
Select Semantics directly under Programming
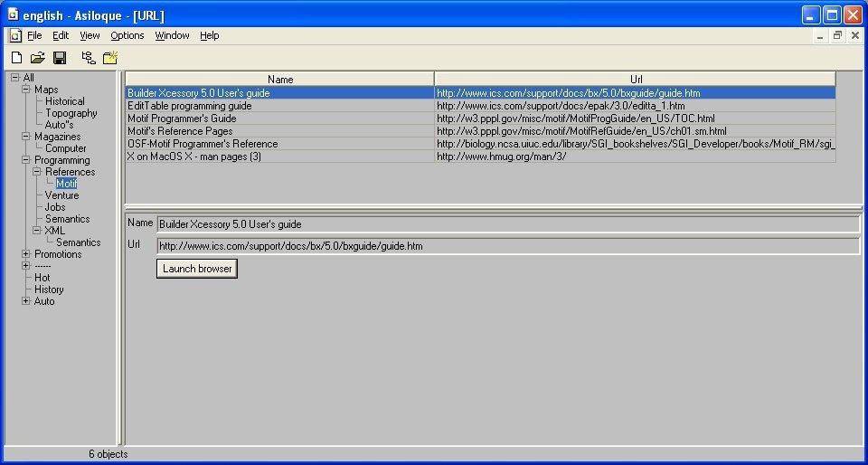click(68, 219)
